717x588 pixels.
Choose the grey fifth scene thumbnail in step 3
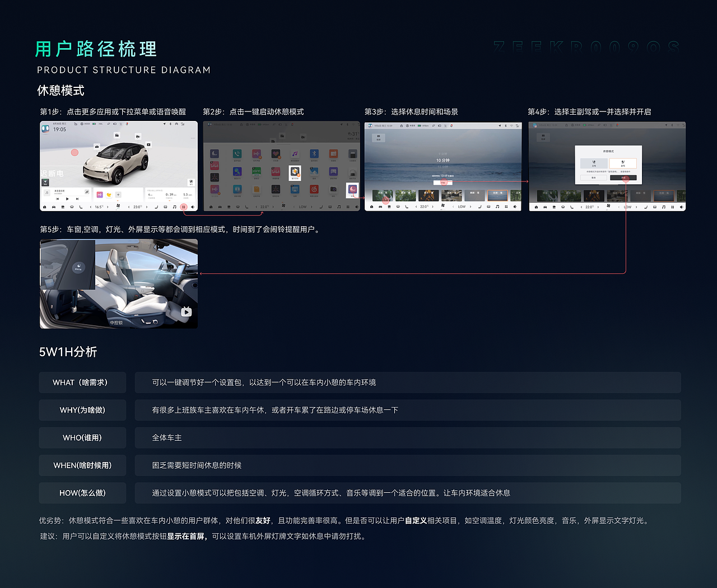[x=474, y=195]
